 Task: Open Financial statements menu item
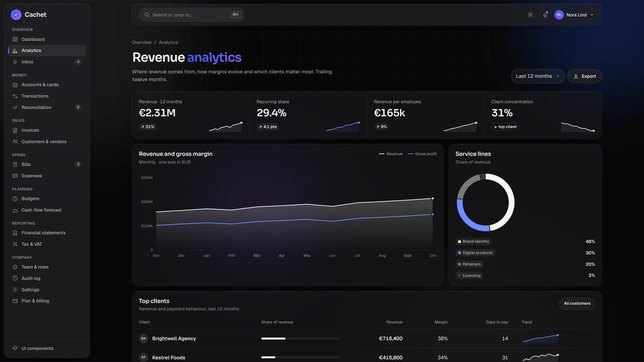coord(47,233)
